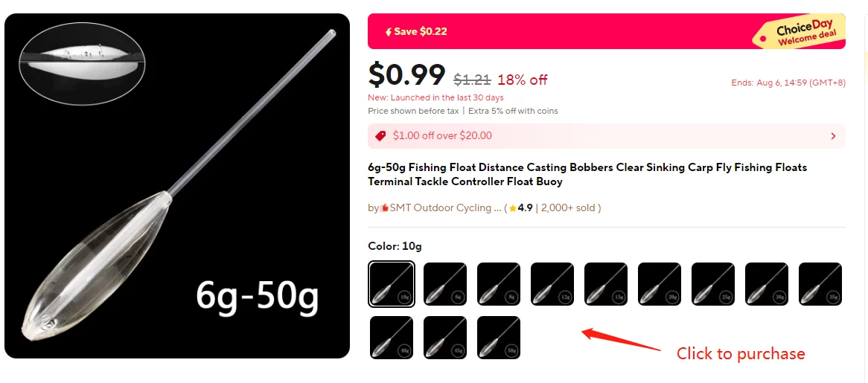Choose the 6g float option
Viewport: 868px width, 383px height.
coord(444,284)
